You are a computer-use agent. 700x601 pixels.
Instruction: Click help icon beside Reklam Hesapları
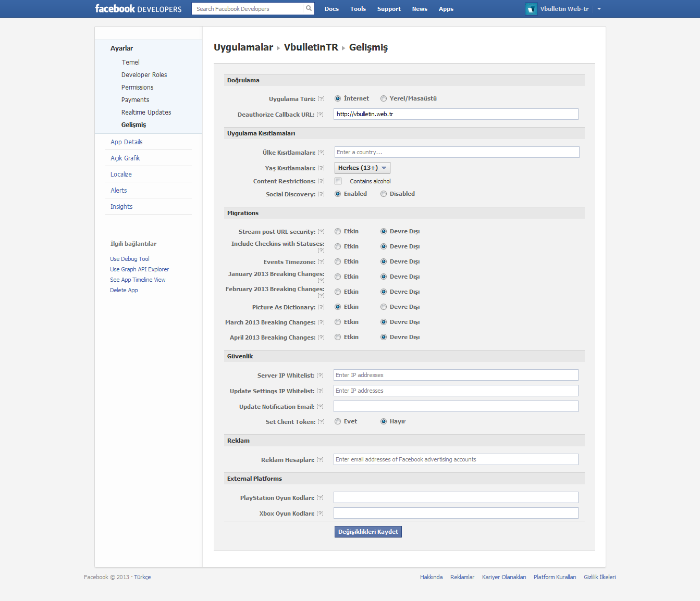click(x=320, y=460)
